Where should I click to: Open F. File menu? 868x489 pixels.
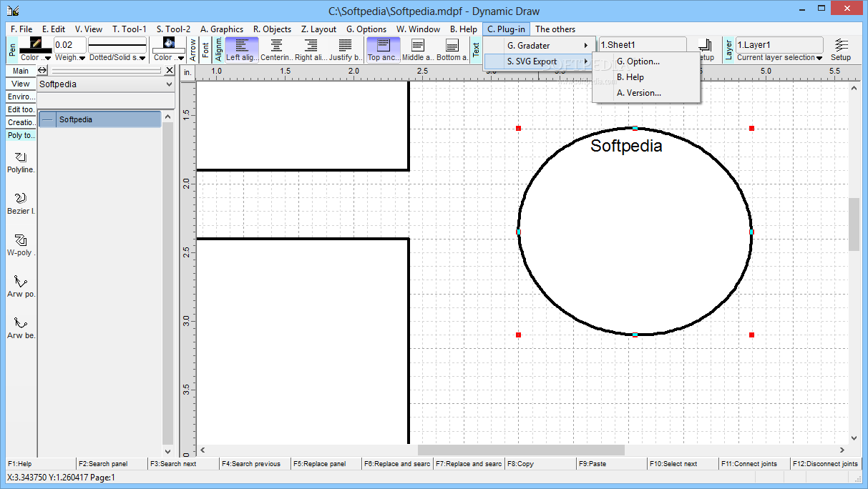click(x=21, y=29)
